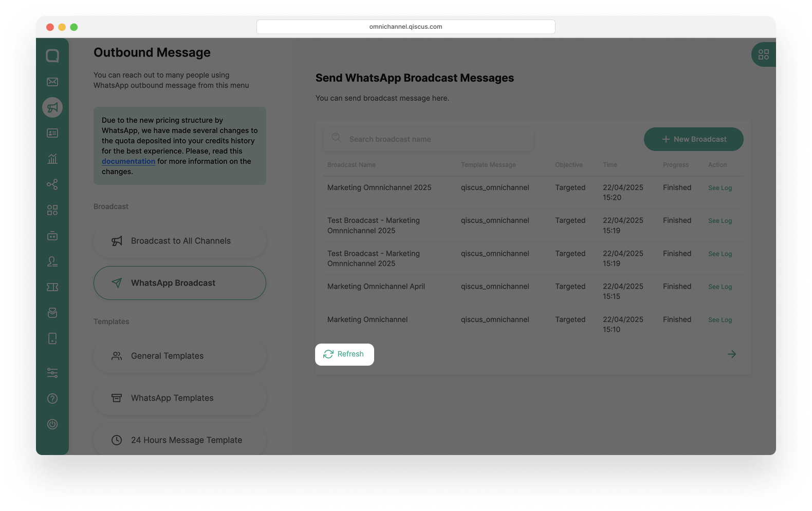
Task: Open WhatsApp Templates menu item
Action: click(x=180, y=398)
